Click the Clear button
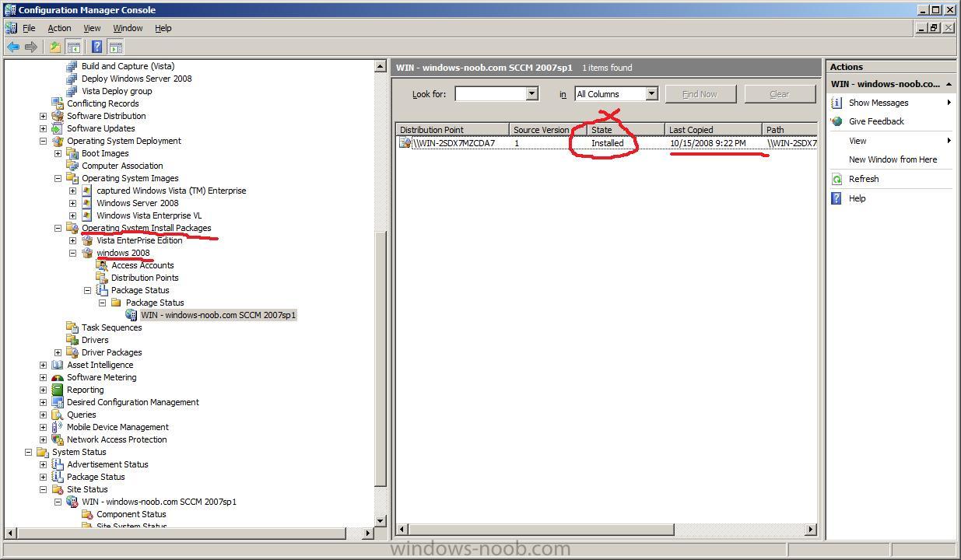961x560 pixels. [x=779, y=94]
